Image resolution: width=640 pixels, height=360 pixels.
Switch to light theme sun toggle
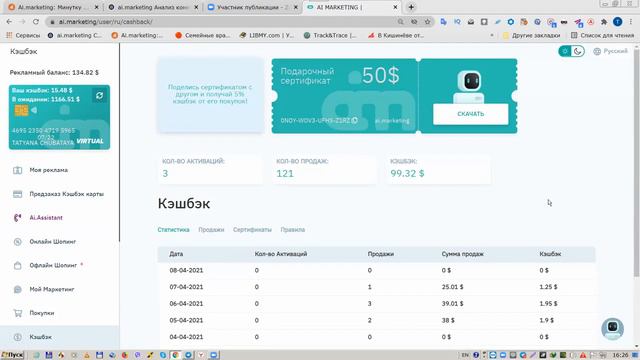pos(565,51)
